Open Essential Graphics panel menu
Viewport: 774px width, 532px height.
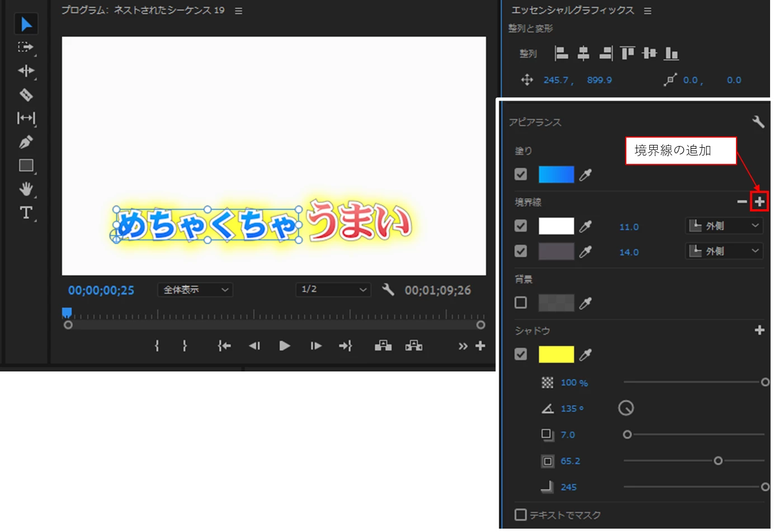(x=648, y=11)
